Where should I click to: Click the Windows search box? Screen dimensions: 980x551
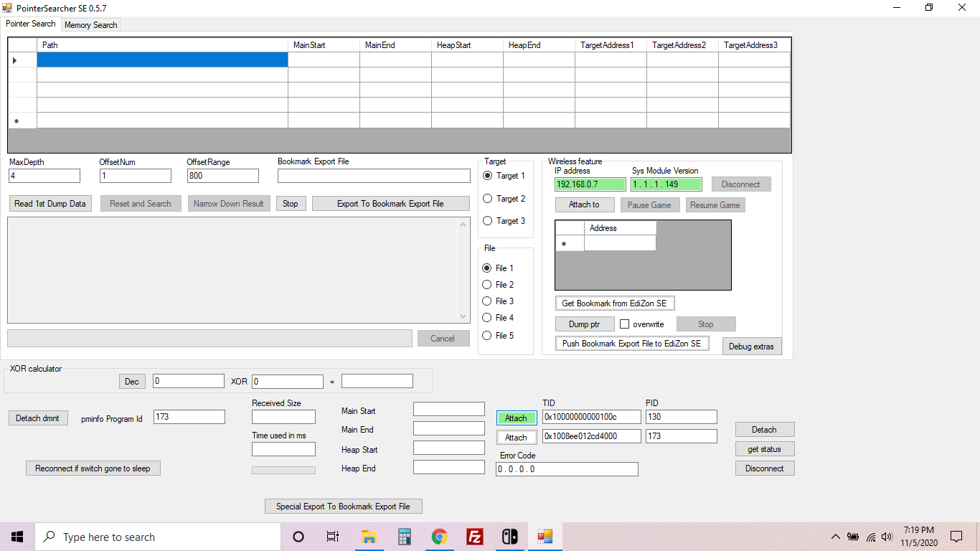pyautogui.click(x=158, y=537)
